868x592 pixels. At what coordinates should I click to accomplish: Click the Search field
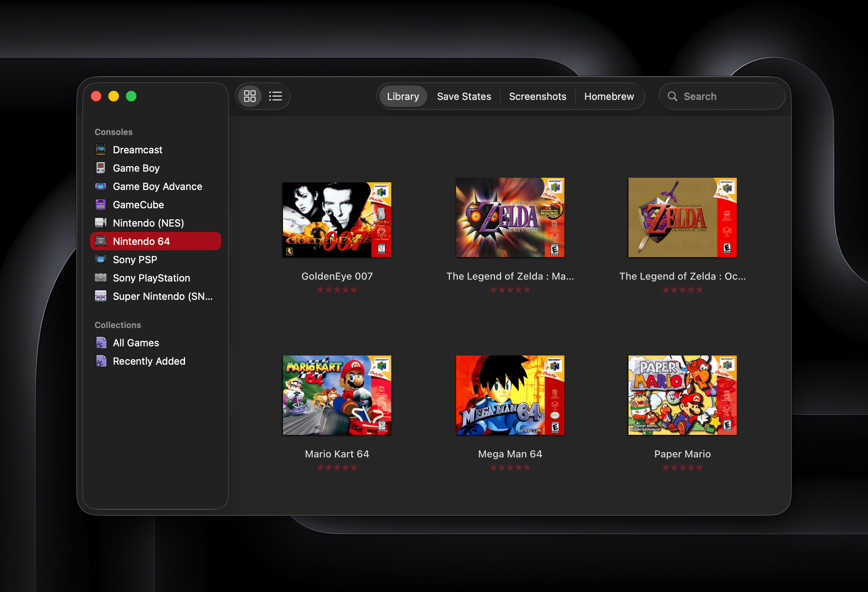click(722, 96)
